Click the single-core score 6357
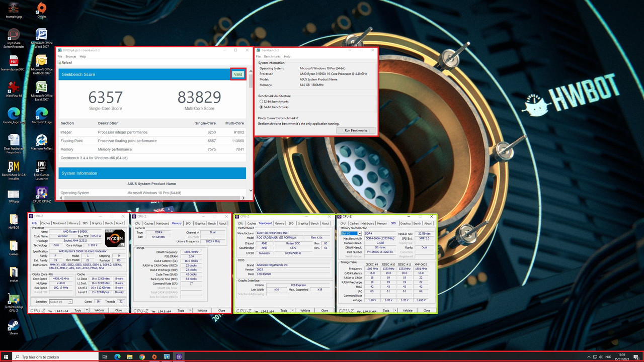 click(105, 98)
